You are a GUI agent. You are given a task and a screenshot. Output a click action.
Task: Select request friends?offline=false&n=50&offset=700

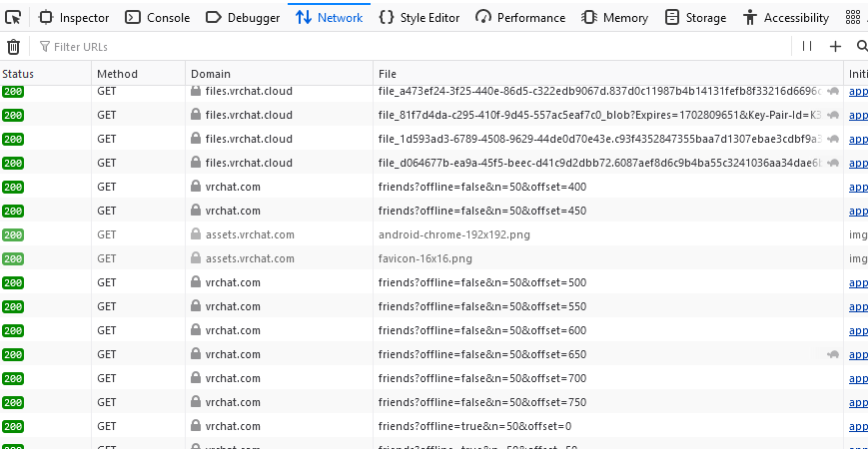tap(434, 378)
